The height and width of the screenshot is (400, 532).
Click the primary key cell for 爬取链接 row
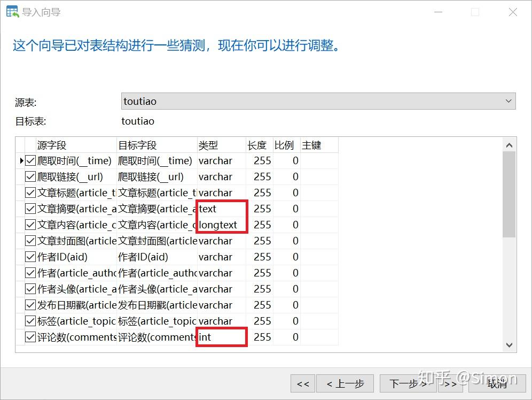(x=319, y=176)
